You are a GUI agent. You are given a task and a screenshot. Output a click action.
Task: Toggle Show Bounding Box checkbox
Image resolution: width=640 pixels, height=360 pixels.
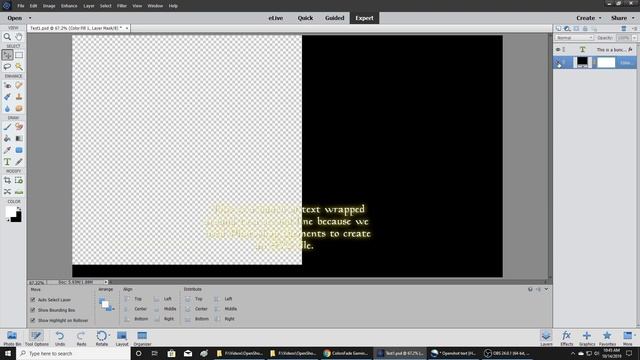point(33,310)
